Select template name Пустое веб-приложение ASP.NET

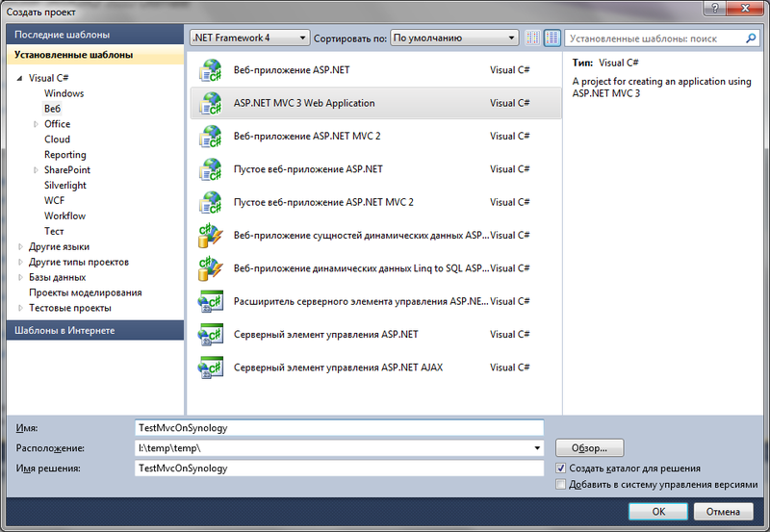(x=308, y=168)
